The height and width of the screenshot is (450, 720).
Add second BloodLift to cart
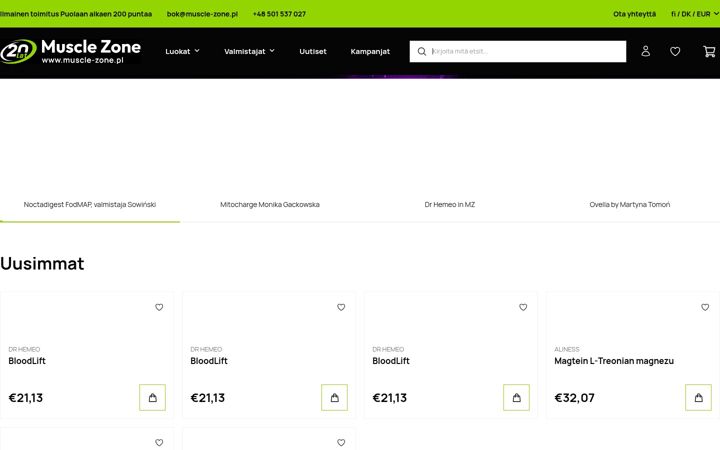coord(334,397)
